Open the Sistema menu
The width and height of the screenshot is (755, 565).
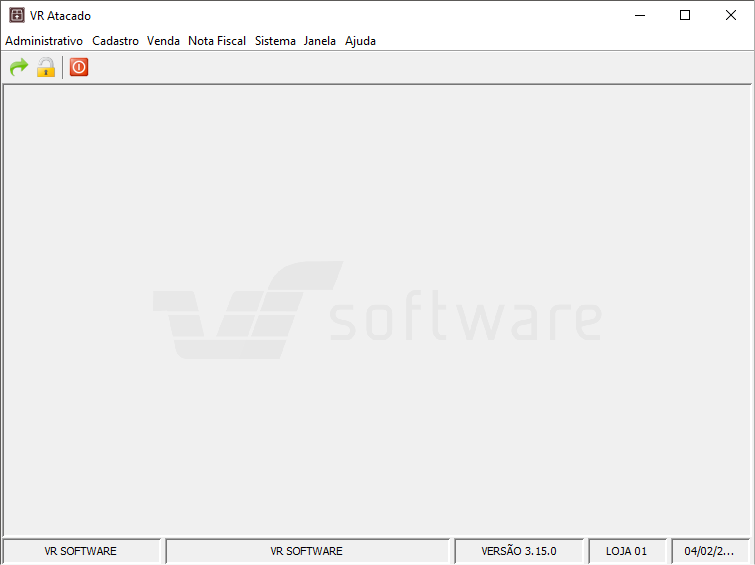(275, 41)
